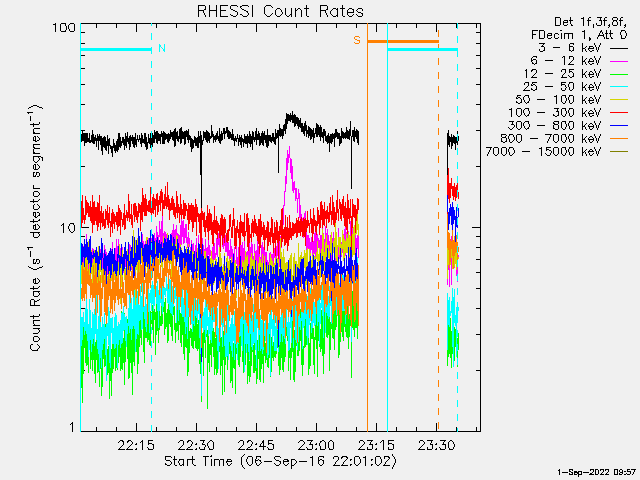Select the 7000 - 15000 keV legend label
The width and height of the screenshot is (640, 480).
[544, 152]
